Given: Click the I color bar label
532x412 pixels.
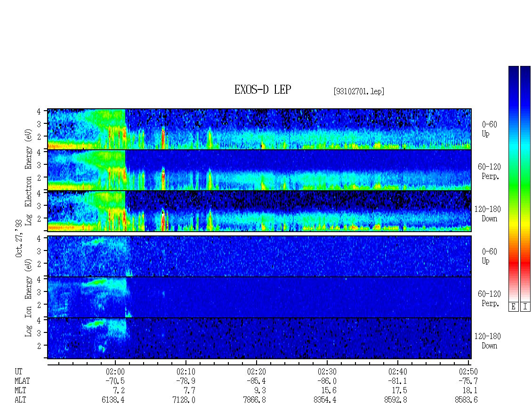Looking at the screenshot, I should pyautogui.click(x=525, y=307).
